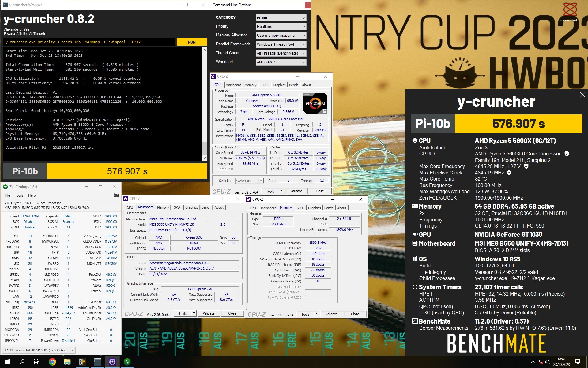Select the ZenTimings taskbar icon
Screen dimensions: 588x368
127,362
